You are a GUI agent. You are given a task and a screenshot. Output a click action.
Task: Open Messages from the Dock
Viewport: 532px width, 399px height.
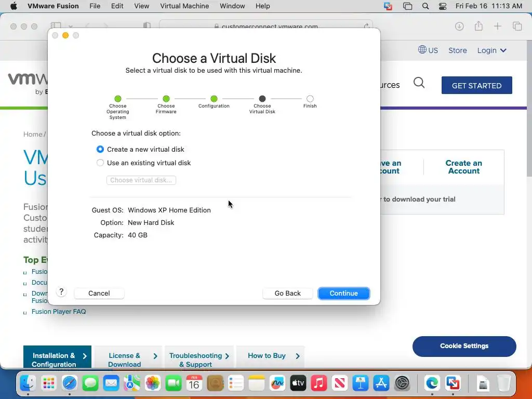90,383
